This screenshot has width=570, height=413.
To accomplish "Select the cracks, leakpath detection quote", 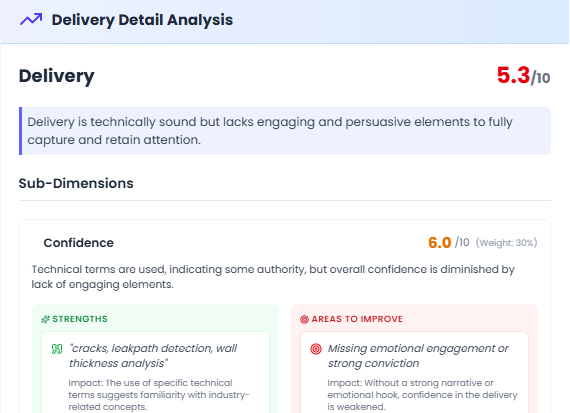I will pos(153,356).
